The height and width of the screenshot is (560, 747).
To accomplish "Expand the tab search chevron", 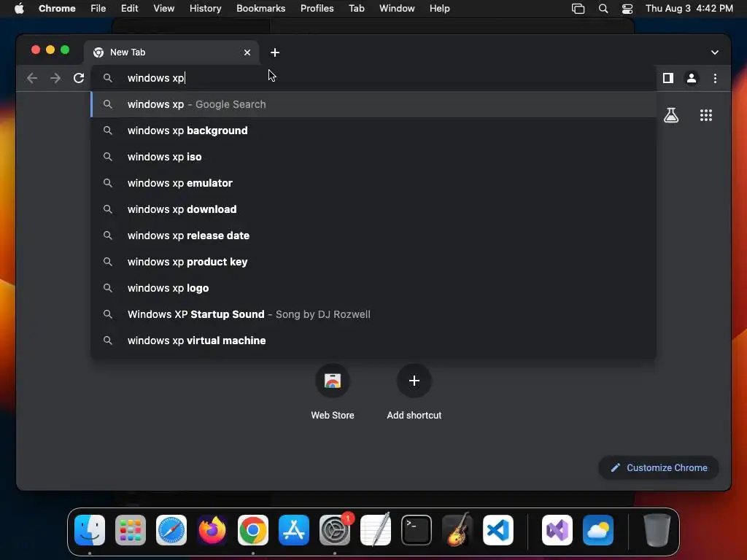I will point(715,52).
